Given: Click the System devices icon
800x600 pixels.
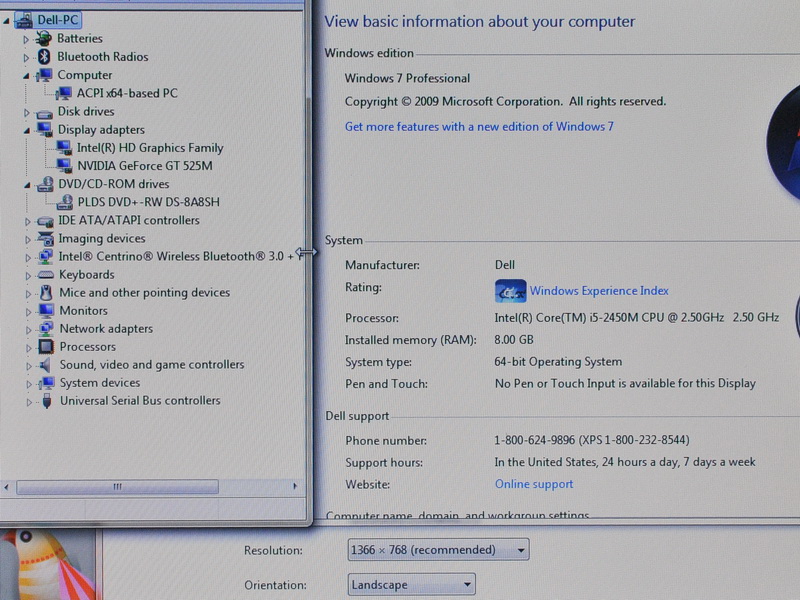Looking at the screenshot, I should (x=46, y=383).
